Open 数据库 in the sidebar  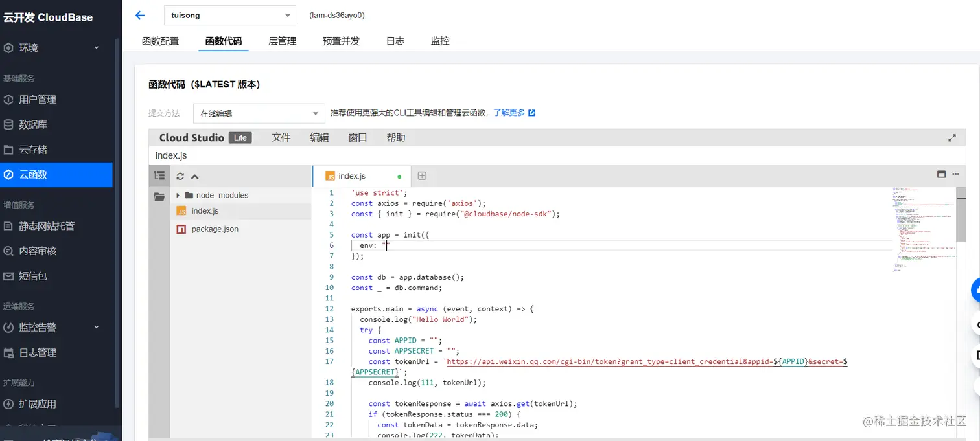56,124
